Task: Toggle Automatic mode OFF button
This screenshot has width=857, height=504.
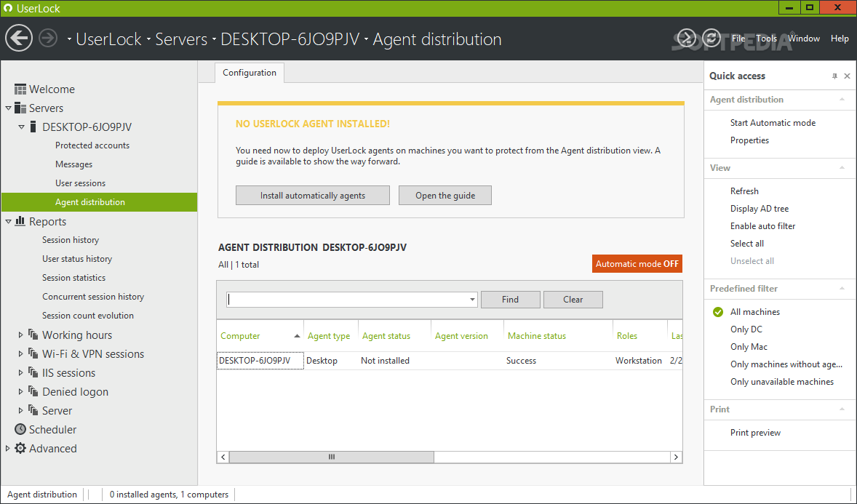Action: point(637,263)
